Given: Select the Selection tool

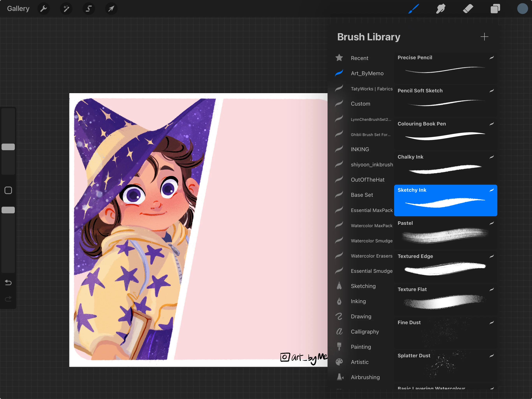Looking at the screenshot, I should pos(89,9).
